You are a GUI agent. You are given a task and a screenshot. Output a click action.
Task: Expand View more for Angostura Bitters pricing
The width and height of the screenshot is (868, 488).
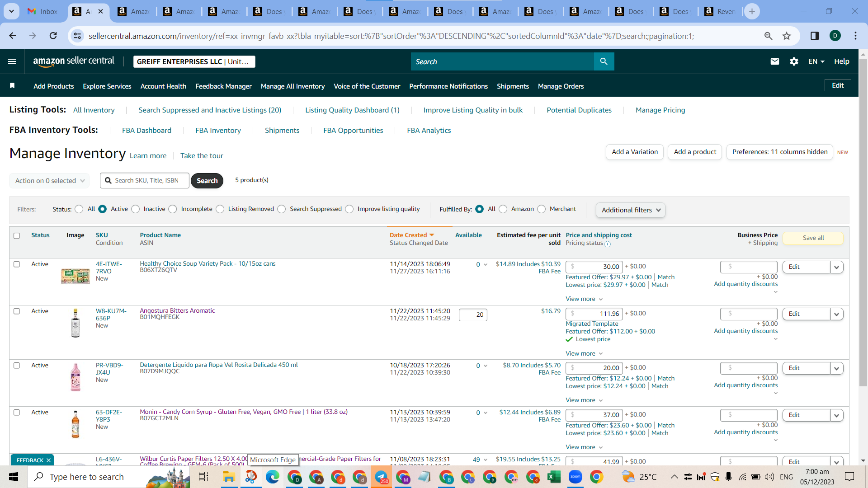[584, 353]
